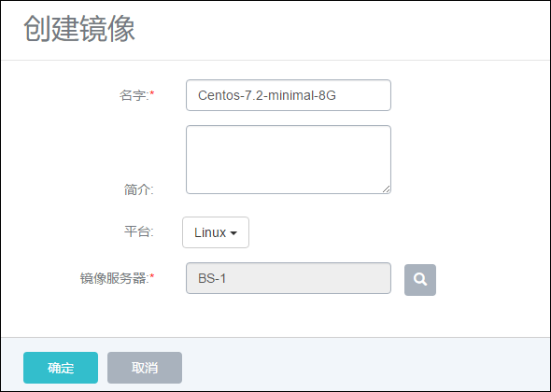The width and height of the screenshot is (551, 392).
Task: Click the 简介 field label
Action: (139, 189)
